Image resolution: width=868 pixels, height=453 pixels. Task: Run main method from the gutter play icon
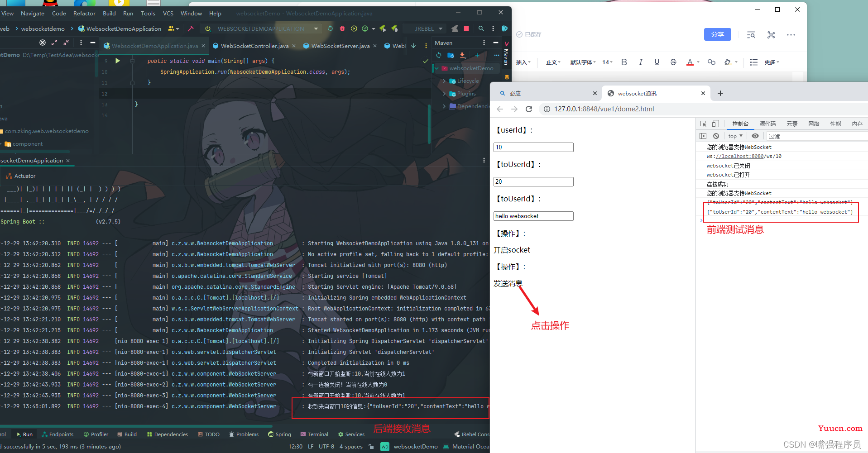click(x=118, y=61)
